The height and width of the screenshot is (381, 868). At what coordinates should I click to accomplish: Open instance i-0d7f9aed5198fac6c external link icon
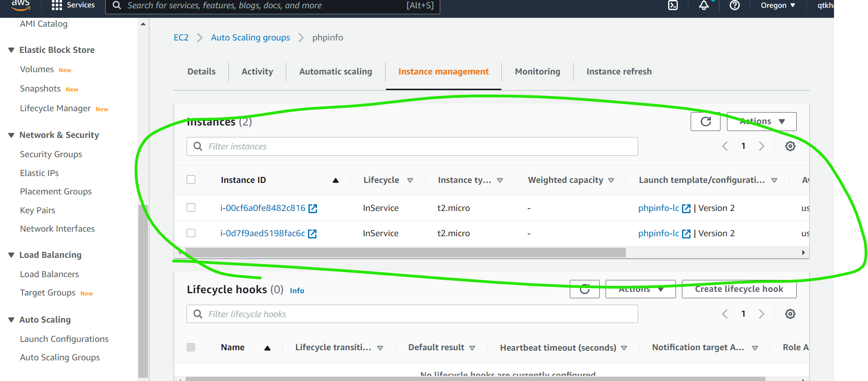pyautogui.click(x=312, y=233)
